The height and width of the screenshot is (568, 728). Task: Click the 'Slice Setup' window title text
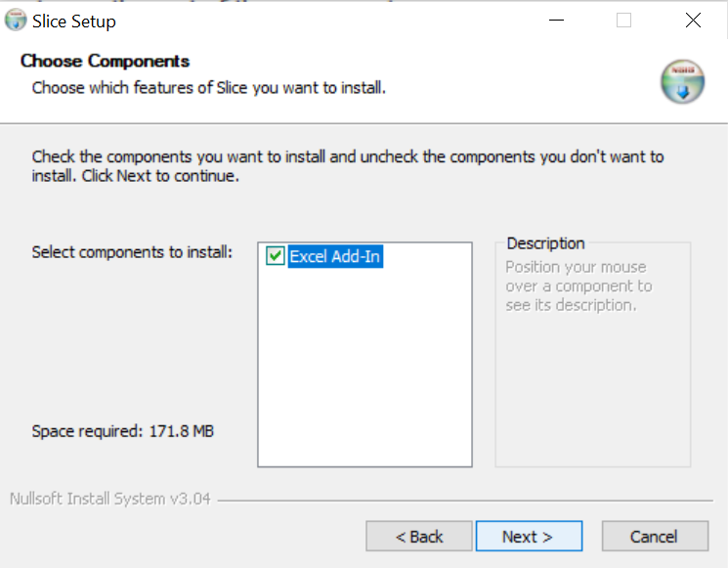tap(74, 21)
